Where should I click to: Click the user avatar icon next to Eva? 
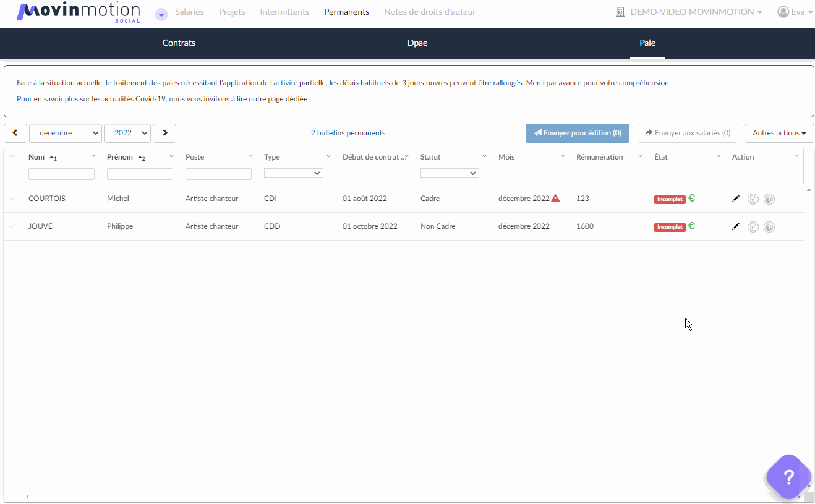(783, 12)
